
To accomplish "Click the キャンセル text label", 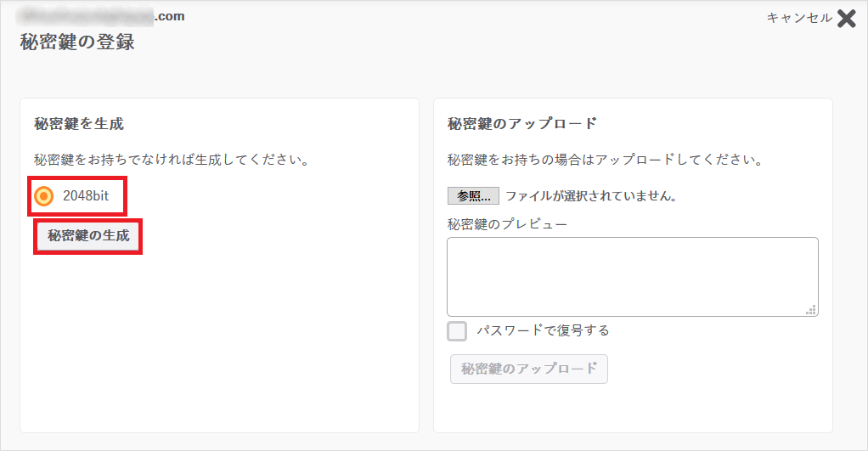I will click(798, 18).
